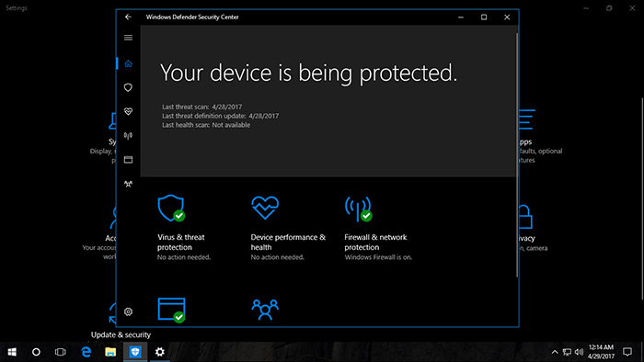Click the large Device performance heart tile icon
Viewport: 644px width, 362px height.
[x=265, y=208]
